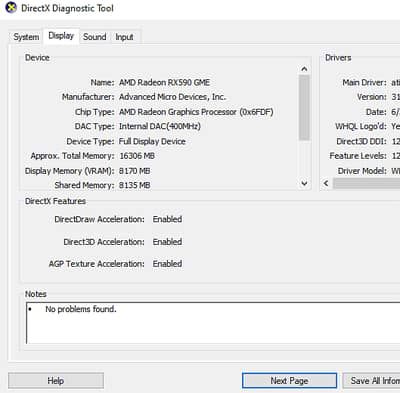The height and width of the screenshot is (393, 400).
Task: Click the 'Feature Levels:' label
Action: [x=358, y=156]
